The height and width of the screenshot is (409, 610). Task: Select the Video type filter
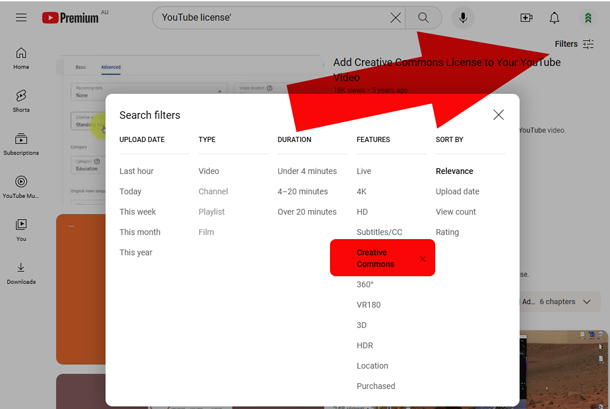pos(209,171)
